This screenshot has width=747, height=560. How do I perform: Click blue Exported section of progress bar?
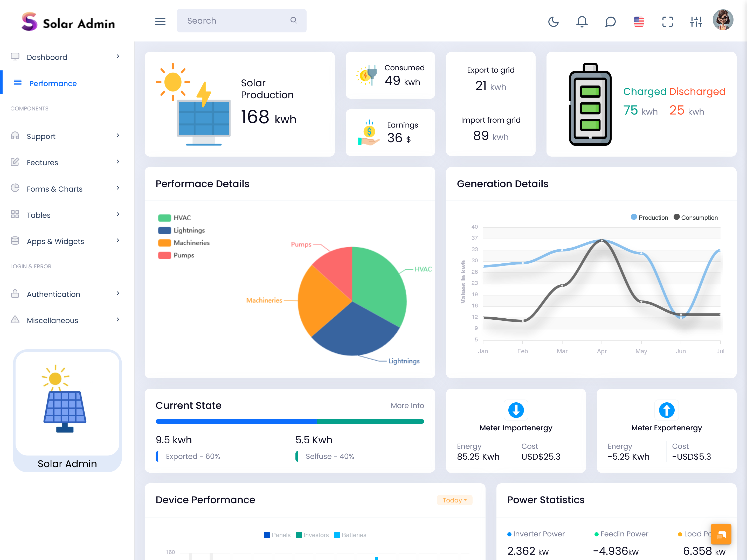coord(236,421)
